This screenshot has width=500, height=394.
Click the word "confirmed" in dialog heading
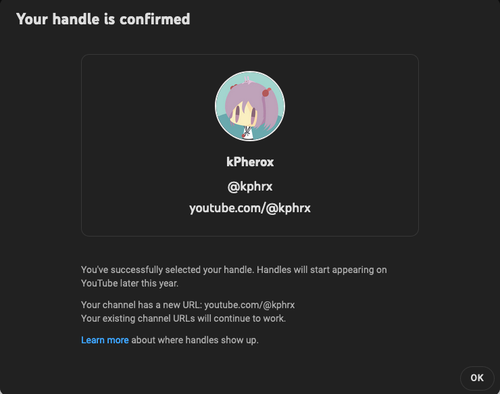click(x=155, y=19)
